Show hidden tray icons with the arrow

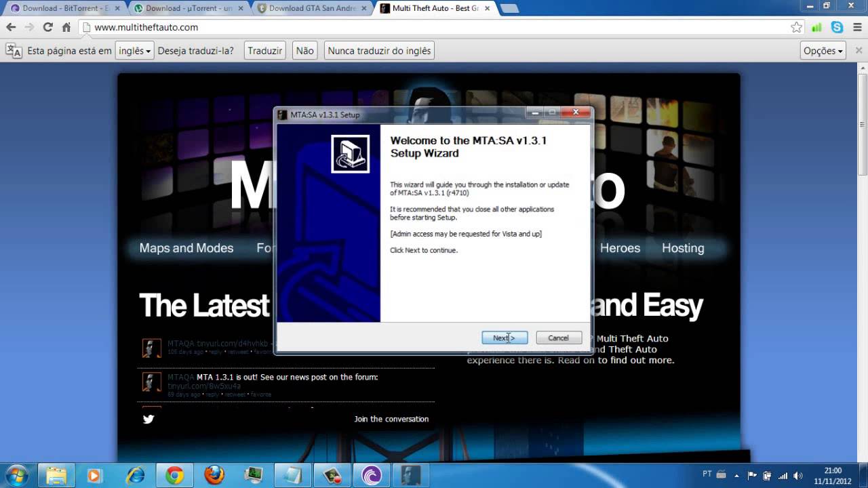pos(738,475)
